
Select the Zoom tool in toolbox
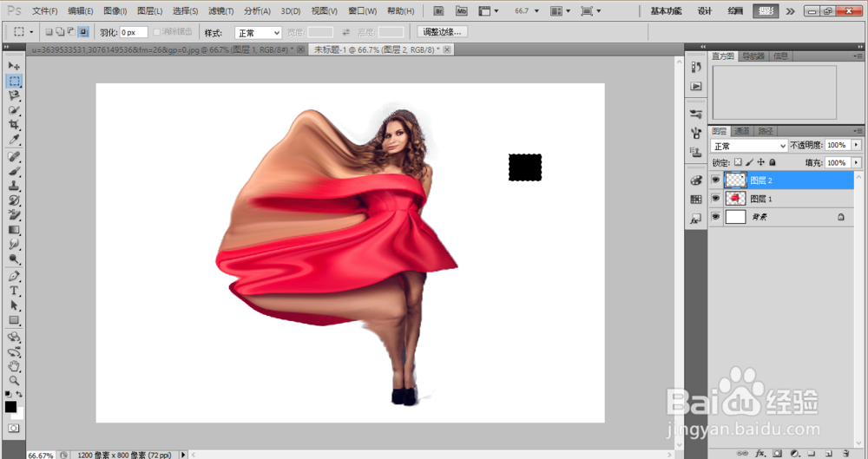click(x=14, y=381)
